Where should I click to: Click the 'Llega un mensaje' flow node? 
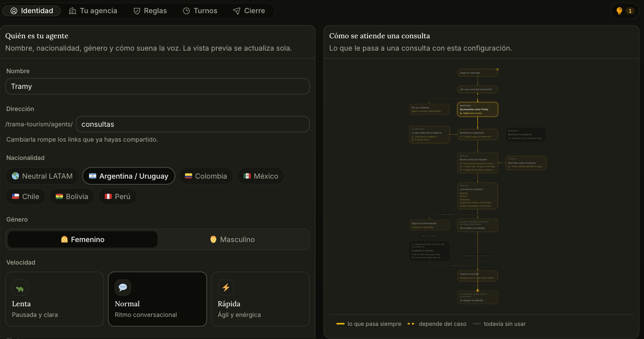477,73
